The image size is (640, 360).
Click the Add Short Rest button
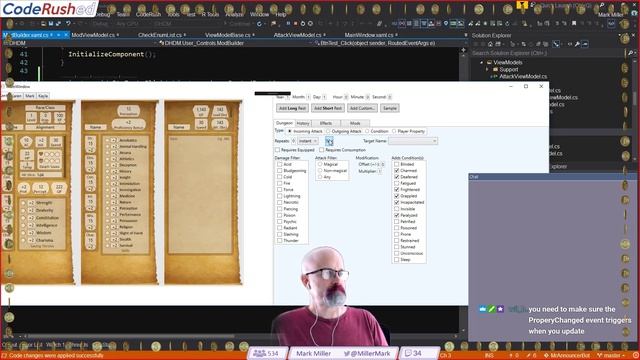point(327,108)
